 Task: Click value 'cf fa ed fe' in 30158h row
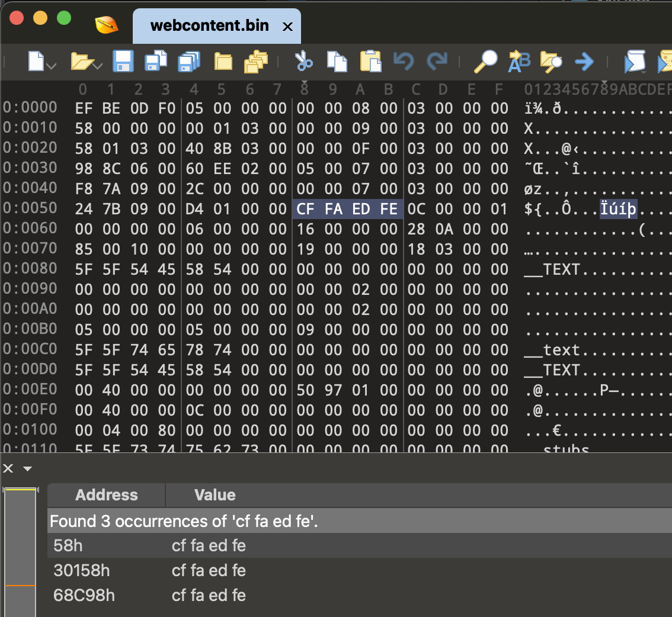209,570
